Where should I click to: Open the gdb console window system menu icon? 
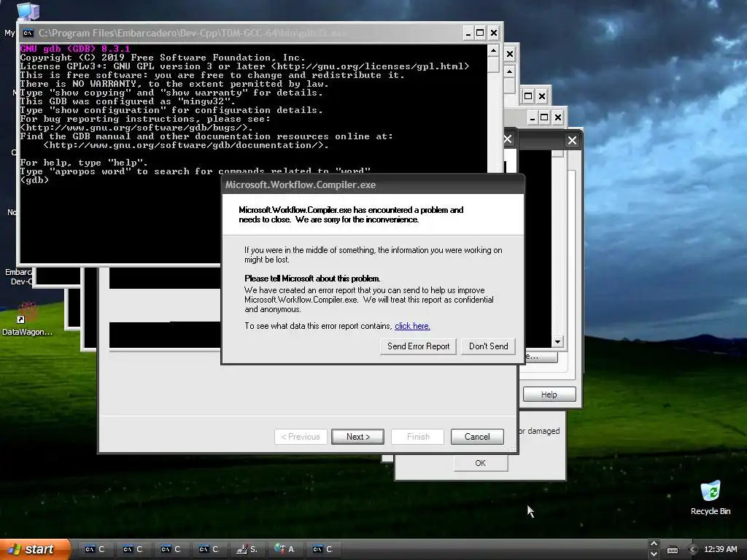28,33
